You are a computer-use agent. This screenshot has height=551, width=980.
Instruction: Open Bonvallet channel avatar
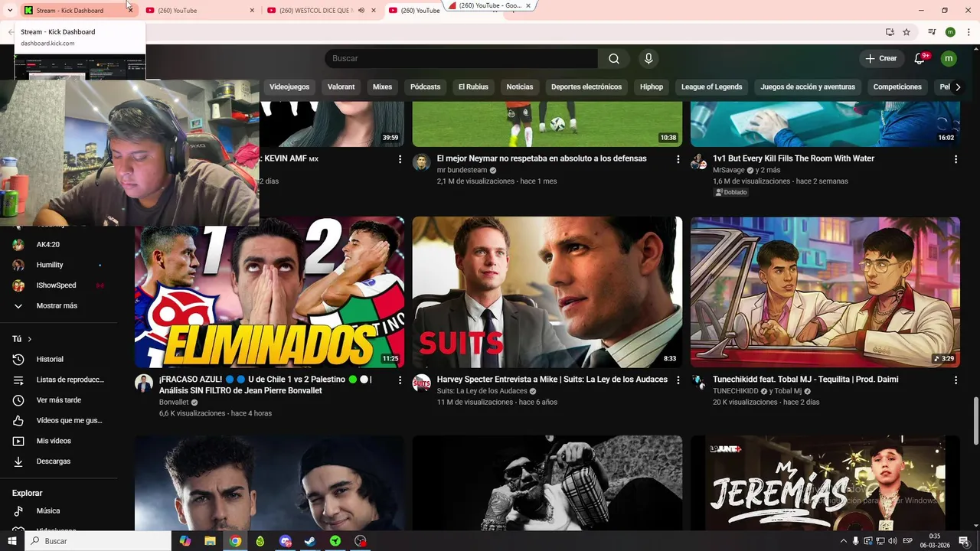pos(144,383)
